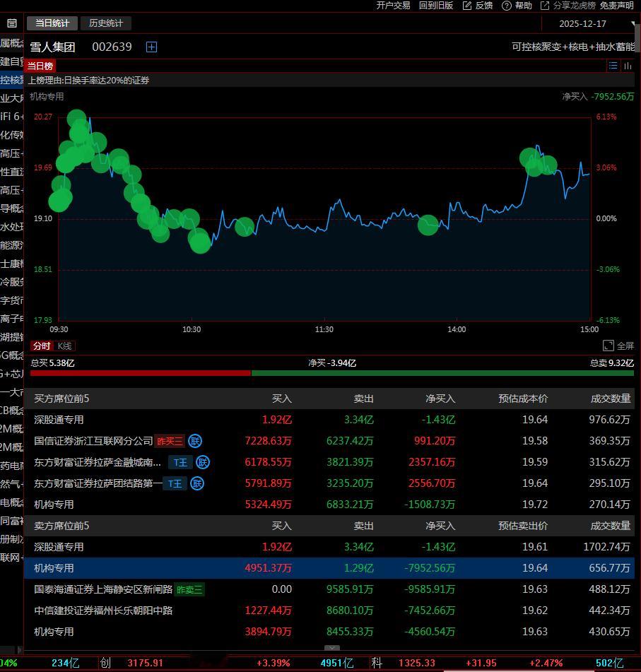The height and width of the screenshot is (672, 641).
Task: Share the 龙虎榜 via 分享龙虎榜
Action: click(568, 6)
